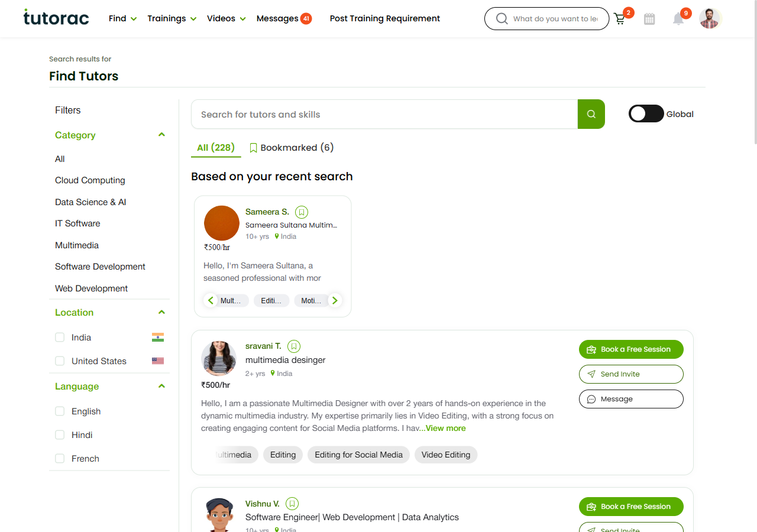Check the Hindi language filter

[x=60, y=434]
